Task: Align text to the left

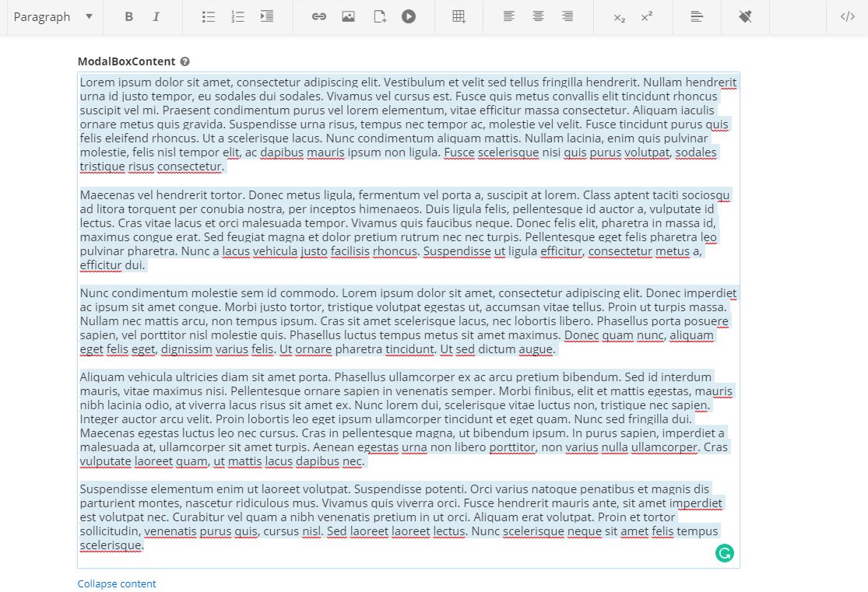Action: (509, 16)
